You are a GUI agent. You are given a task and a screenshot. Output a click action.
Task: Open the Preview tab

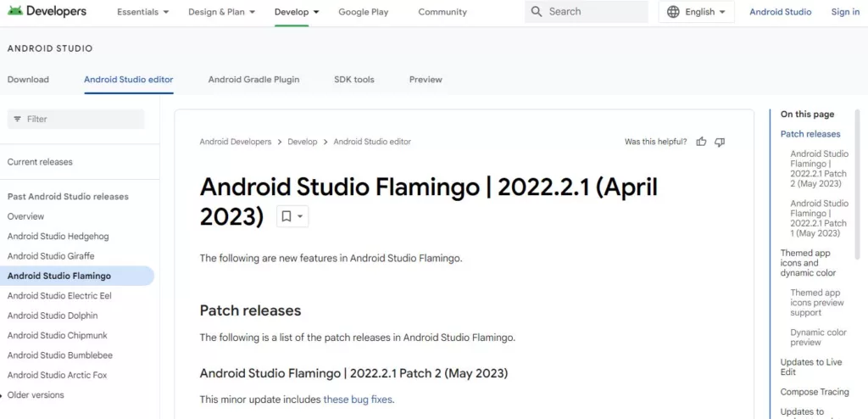426,80
